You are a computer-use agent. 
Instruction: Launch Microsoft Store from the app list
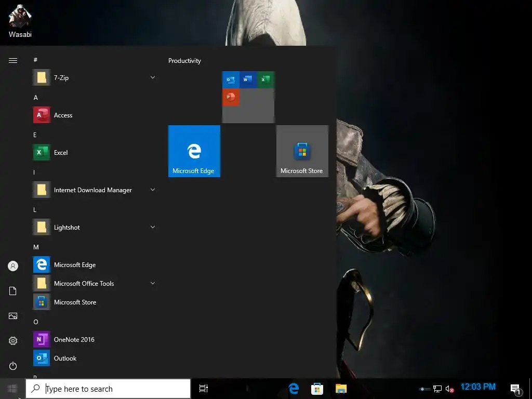95,302
